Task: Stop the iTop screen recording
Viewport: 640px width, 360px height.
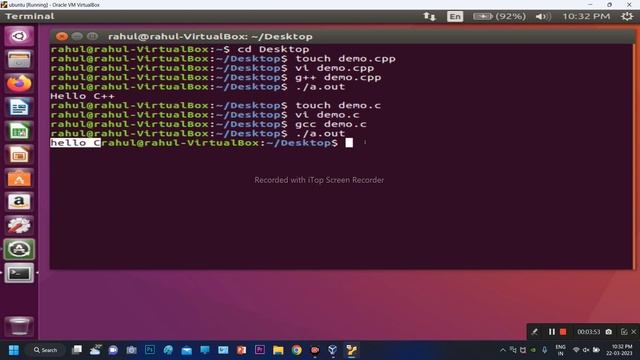Action: (x=563, y=332)
